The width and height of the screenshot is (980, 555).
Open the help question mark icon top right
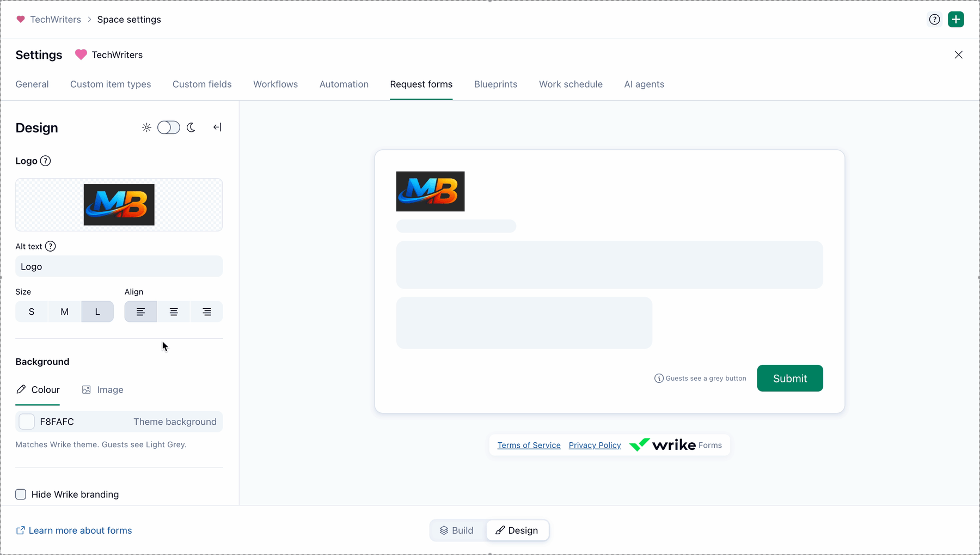click(934, 20)
